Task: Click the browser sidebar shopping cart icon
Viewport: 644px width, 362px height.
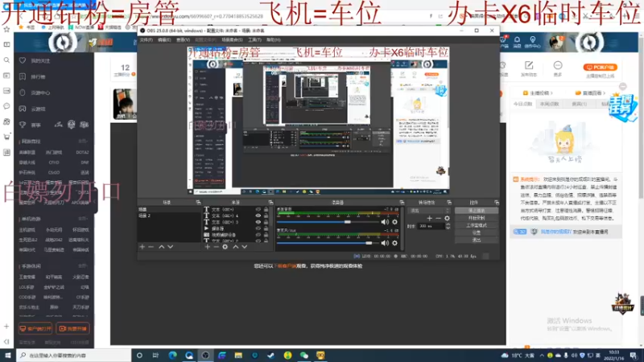Action: pyautogui.click(x=6, y=137)
